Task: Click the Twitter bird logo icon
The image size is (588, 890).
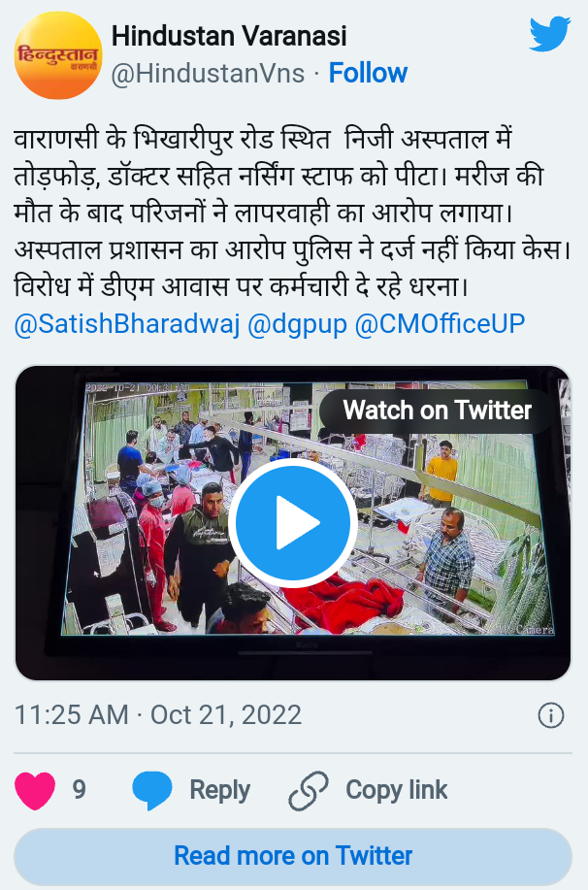Action: click(x=549, y=34)
